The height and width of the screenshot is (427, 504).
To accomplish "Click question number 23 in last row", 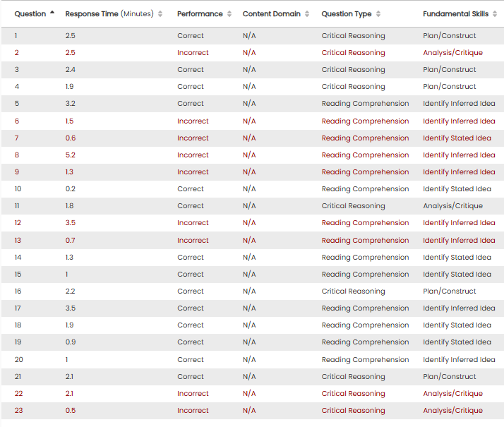I will coord(18,411).
